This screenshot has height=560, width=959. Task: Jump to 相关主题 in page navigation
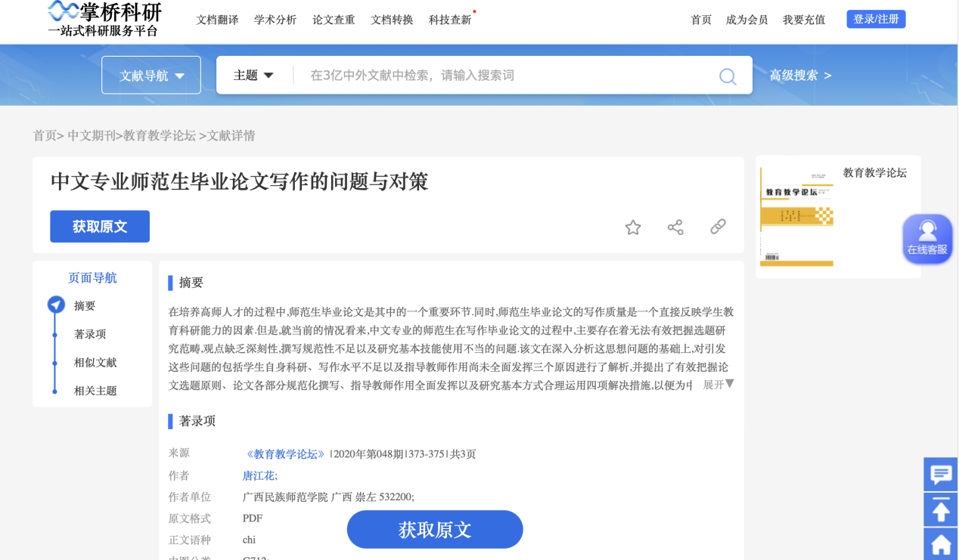(x=95, y=391)
